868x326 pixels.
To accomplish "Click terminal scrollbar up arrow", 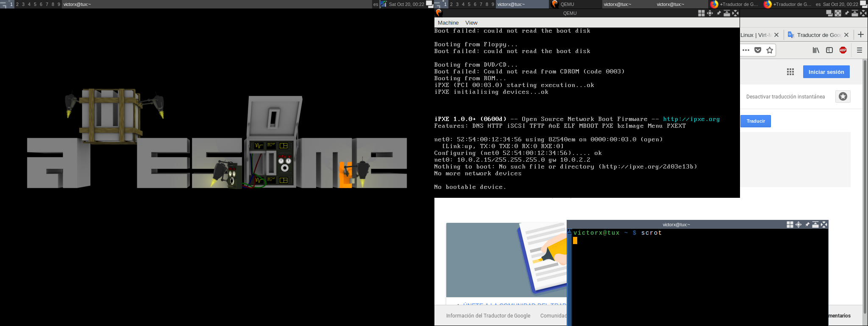I will click(x=570, y=232).
